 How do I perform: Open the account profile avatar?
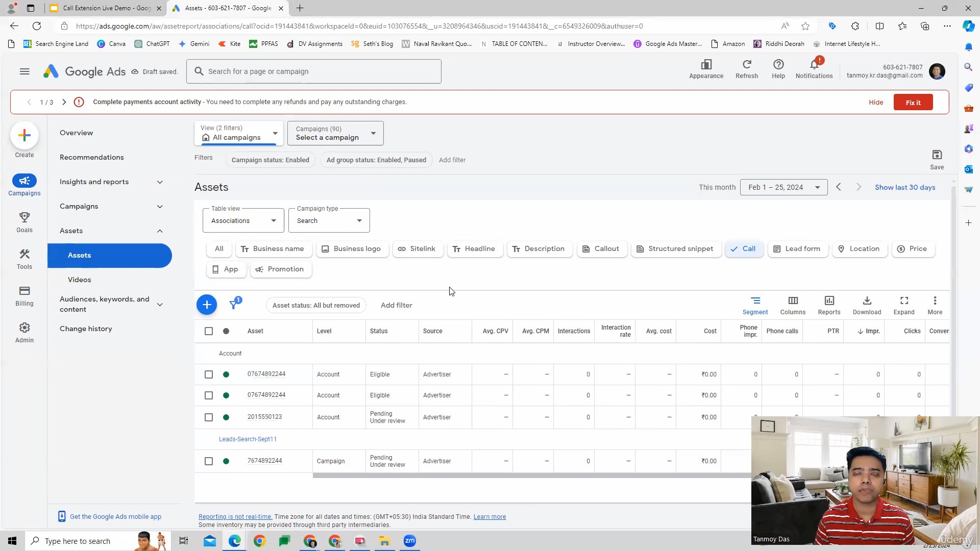click(x=937, y=71)
